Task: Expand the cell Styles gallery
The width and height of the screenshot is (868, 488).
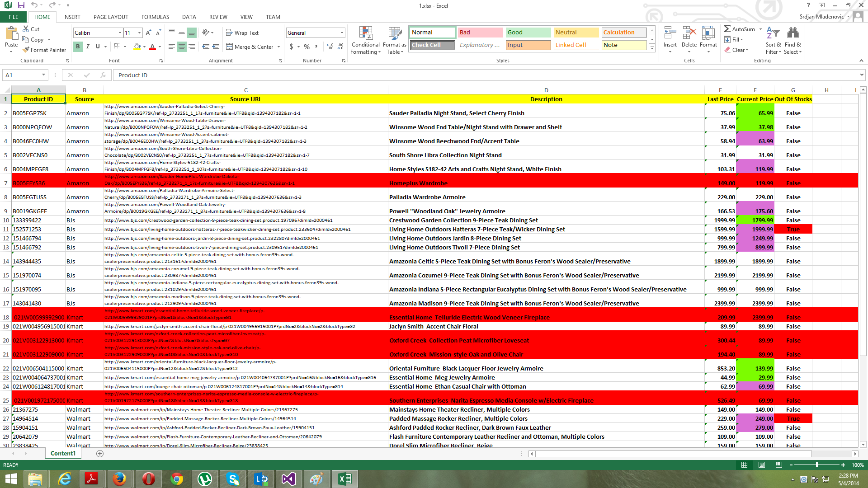Action: (x=652, y=48)
